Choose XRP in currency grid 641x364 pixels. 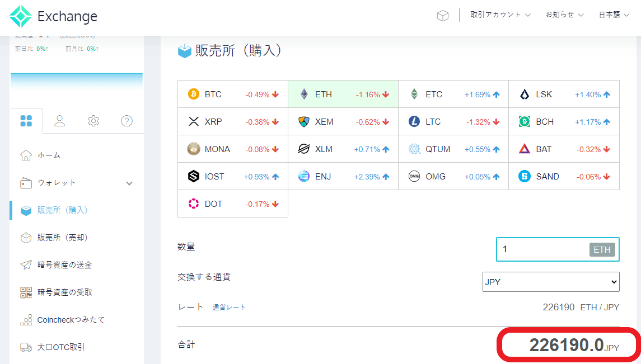tap(233, 121)
